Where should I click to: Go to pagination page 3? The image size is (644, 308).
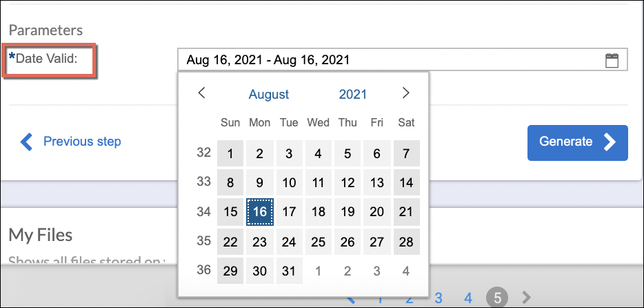tap(439, 298)
